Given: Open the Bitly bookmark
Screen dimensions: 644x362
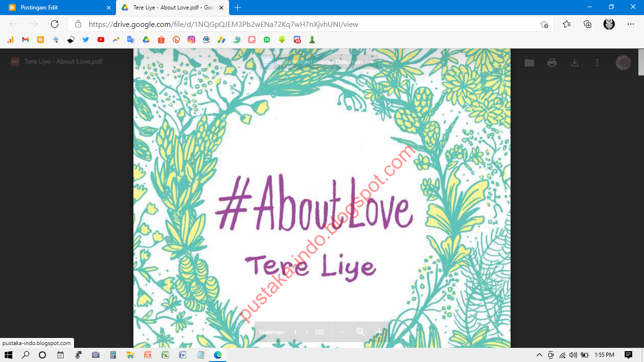Looking at the screenshot, I should click(176, 40).
